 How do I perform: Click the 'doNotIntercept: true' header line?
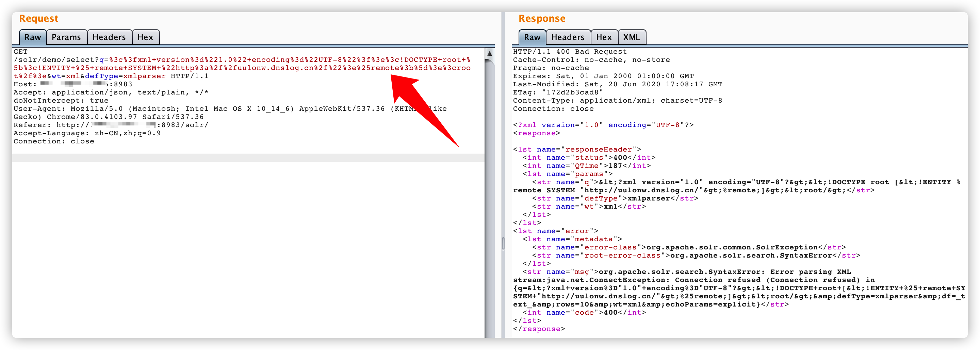point(61,101)
